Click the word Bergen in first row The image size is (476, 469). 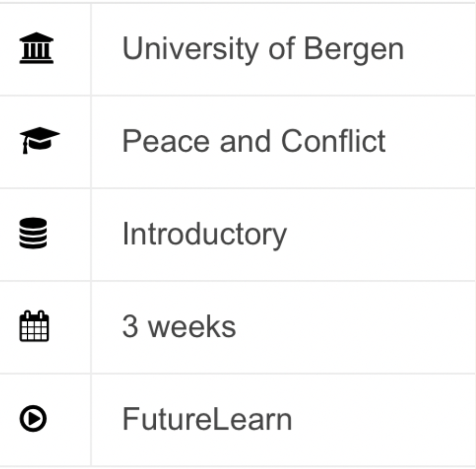point(354,50)
